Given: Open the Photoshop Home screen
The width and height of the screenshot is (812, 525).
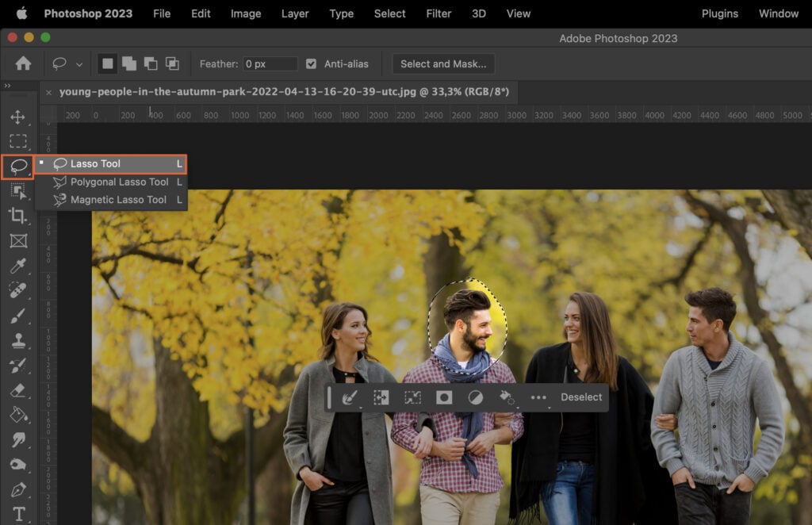Looking at the screenshot, I should (x=23, y=63).
